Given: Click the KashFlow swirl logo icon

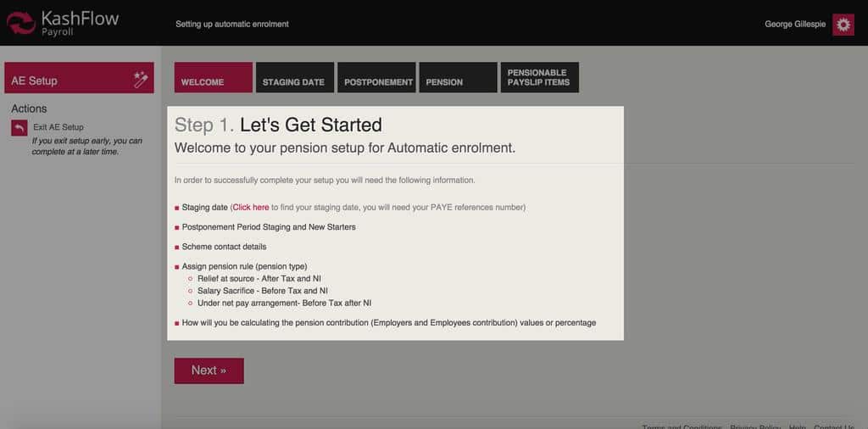Looking at the screenshot, I should point(20,23).
